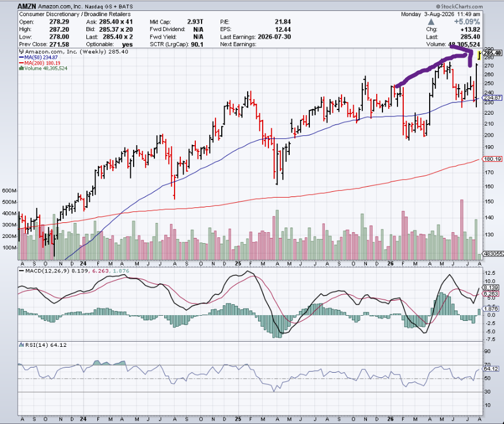Click the RSI(14) 64.12 indicator label
The image size is (504, 424).
tap(46, 345)
